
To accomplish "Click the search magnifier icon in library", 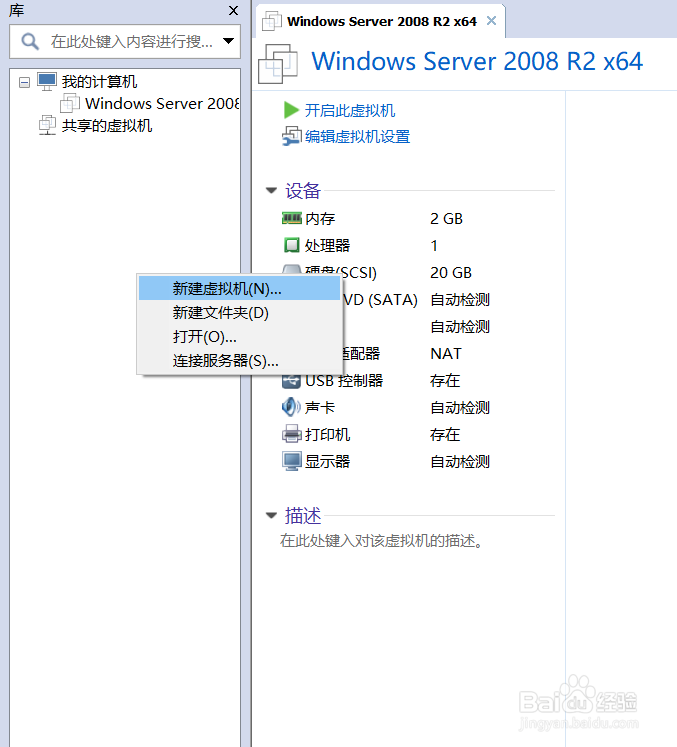I will [30, 41].
